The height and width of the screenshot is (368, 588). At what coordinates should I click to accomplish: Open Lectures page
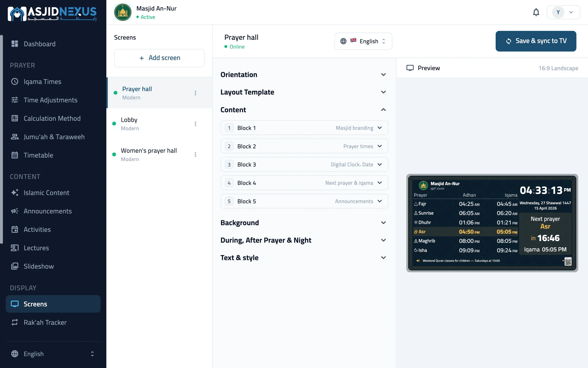[x=53, y=248]
